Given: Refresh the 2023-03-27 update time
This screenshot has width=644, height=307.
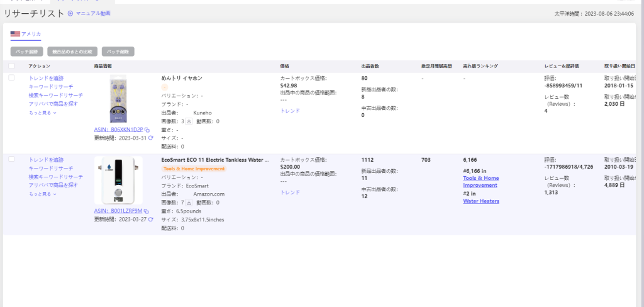Looking at the screenshot, I should pyautogui.click(x=150, y=220).
